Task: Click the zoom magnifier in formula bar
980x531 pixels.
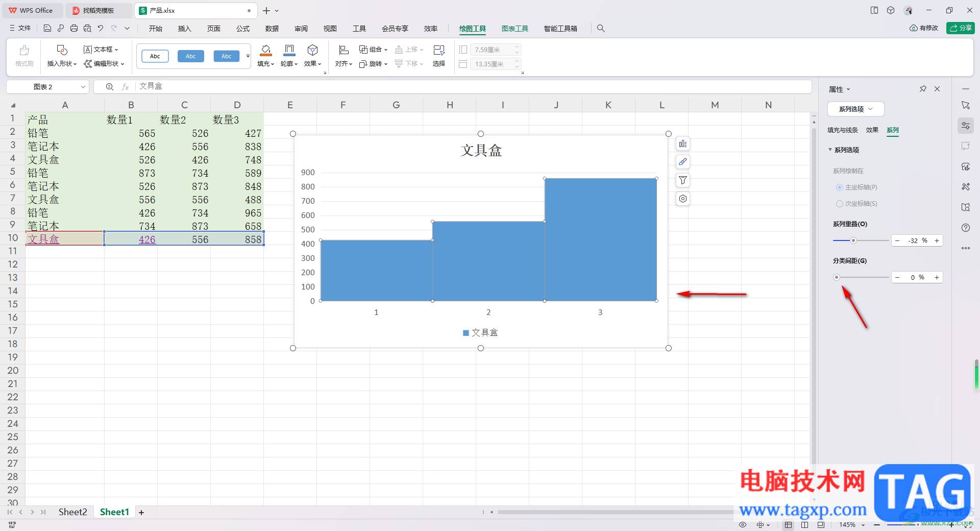Action: [x=109, y=87]
